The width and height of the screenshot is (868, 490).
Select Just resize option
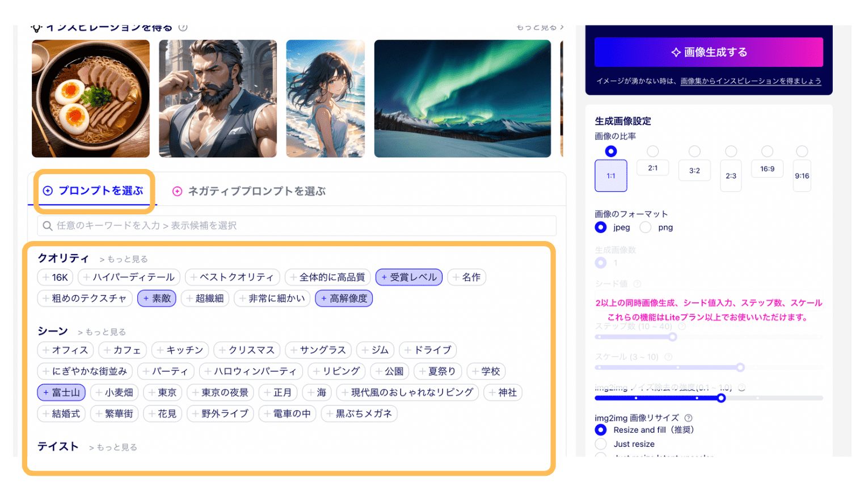(601, 444)
